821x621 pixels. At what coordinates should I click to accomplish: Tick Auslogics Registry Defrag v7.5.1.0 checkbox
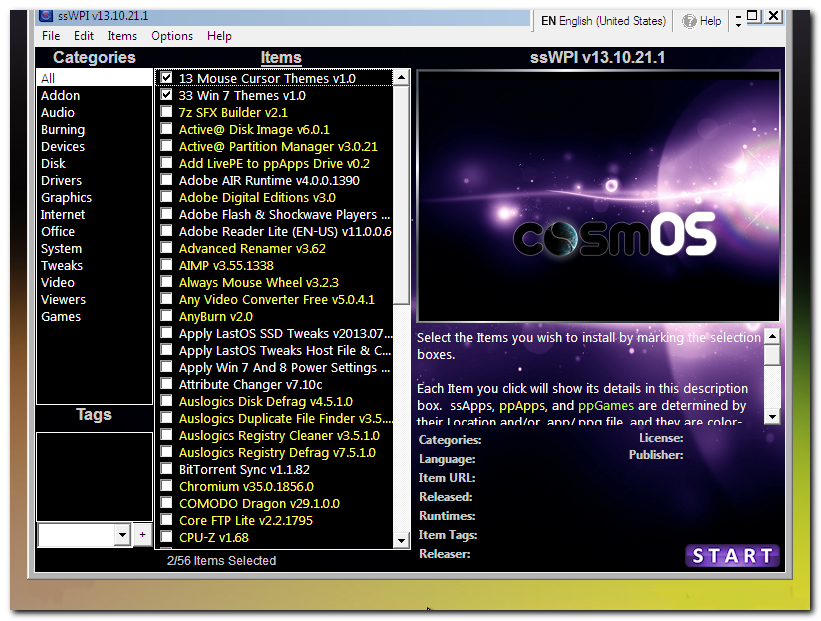166,452
